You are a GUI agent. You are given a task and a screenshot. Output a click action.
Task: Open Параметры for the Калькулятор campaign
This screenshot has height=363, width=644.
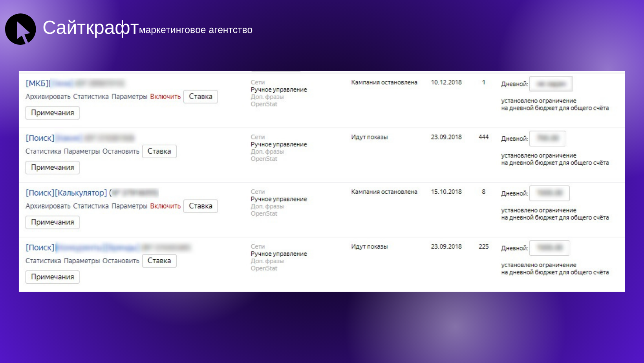click(129, 206)
